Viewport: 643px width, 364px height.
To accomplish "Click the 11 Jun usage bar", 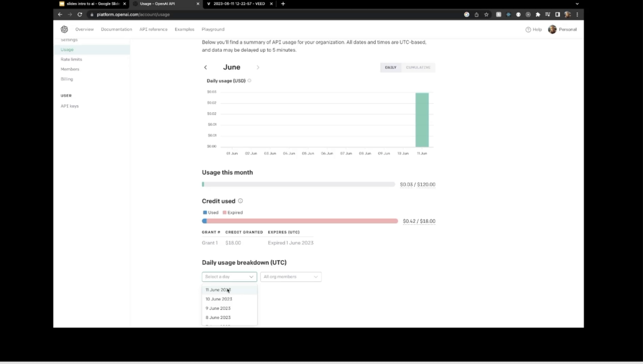I will 422,120.
